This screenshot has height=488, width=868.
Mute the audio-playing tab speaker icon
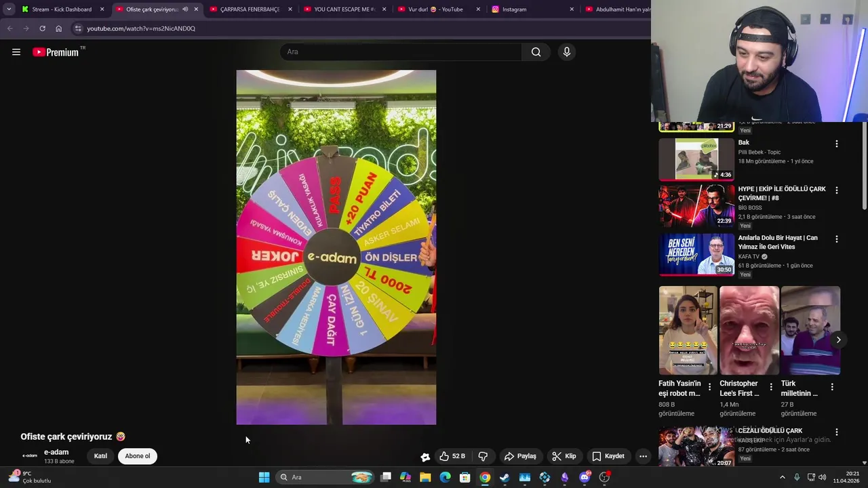pyautogui.click(x=185, y=9)
